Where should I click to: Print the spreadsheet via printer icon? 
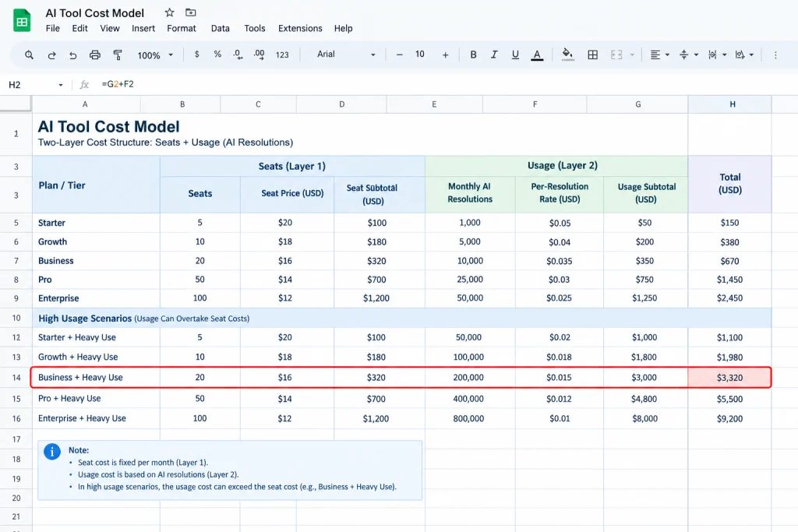pos(94,55)
